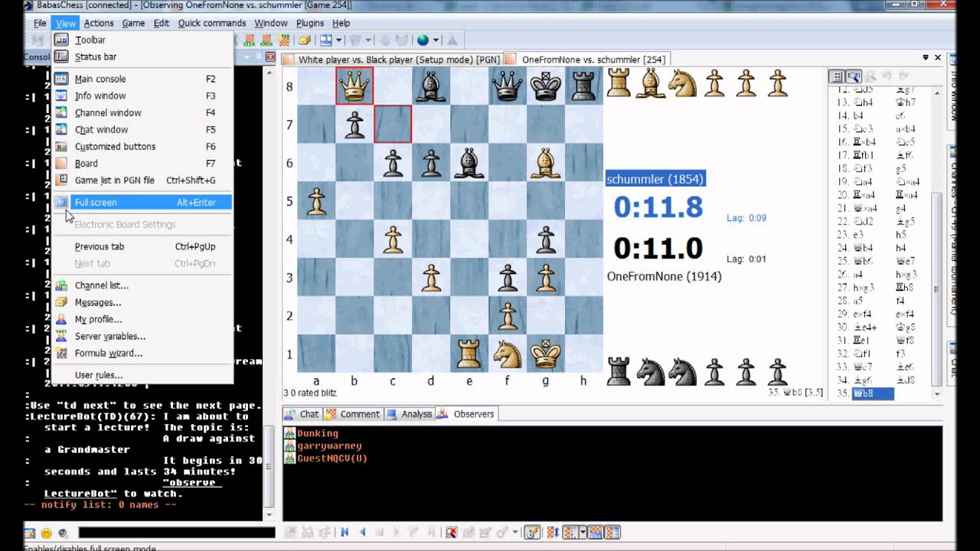Image resolution: width=980 pixels, height=551 pixels.
Task: Switch to White player vs. Black player tab
Action: pyautogui.click(x=392, y=59)
